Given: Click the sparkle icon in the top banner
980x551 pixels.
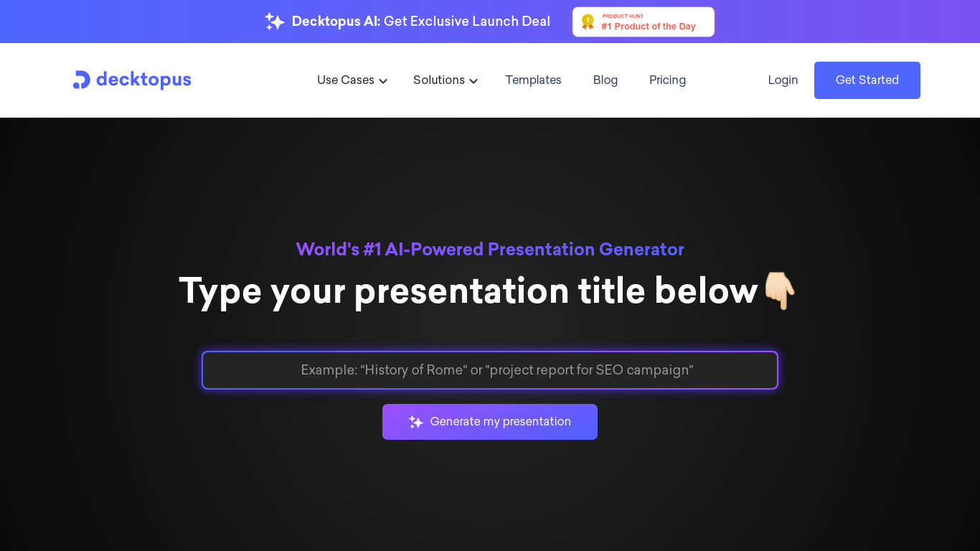Looking at the screenshot, I should (x=274, y=22).
